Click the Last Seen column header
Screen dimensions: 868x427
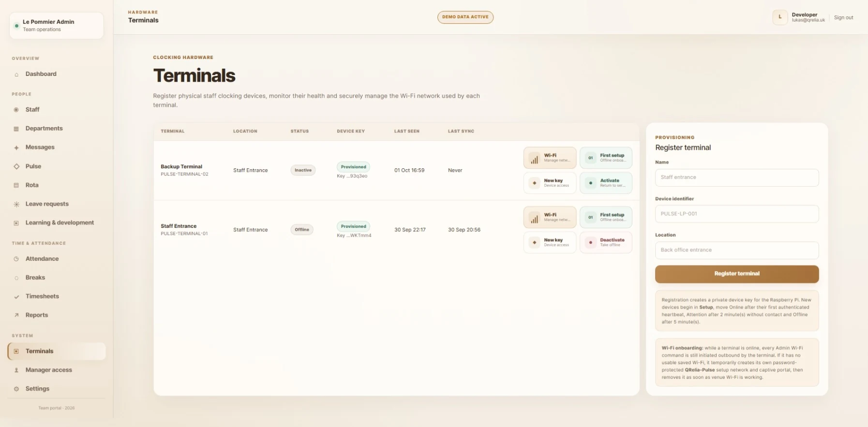(x=407, y=132)
